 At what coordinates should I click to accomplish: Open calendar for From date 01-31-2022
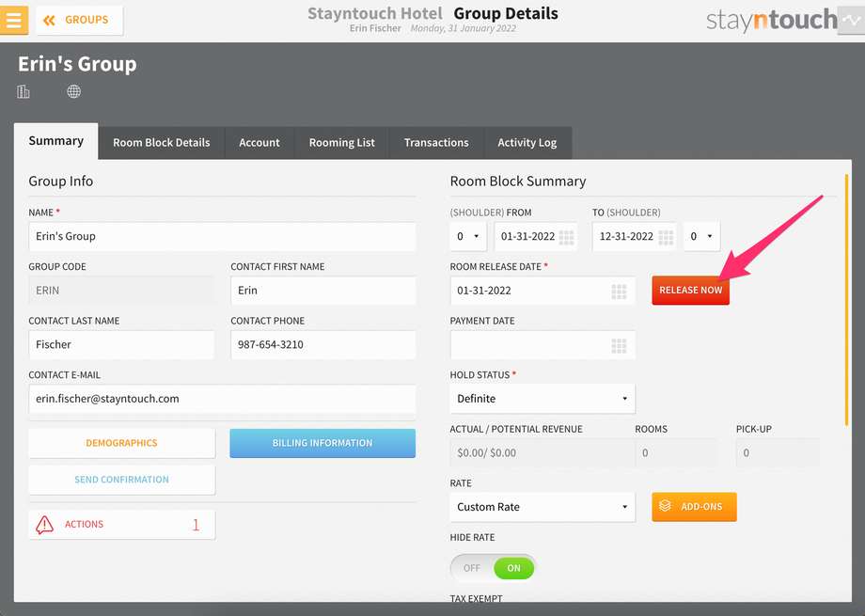pos(567,237)
